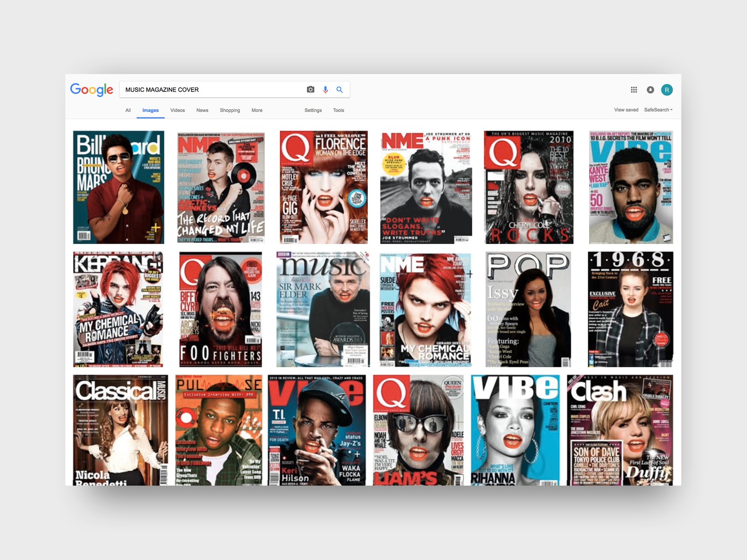Open the Kerrang My Chemical Romance cover

tap(118, 309)
